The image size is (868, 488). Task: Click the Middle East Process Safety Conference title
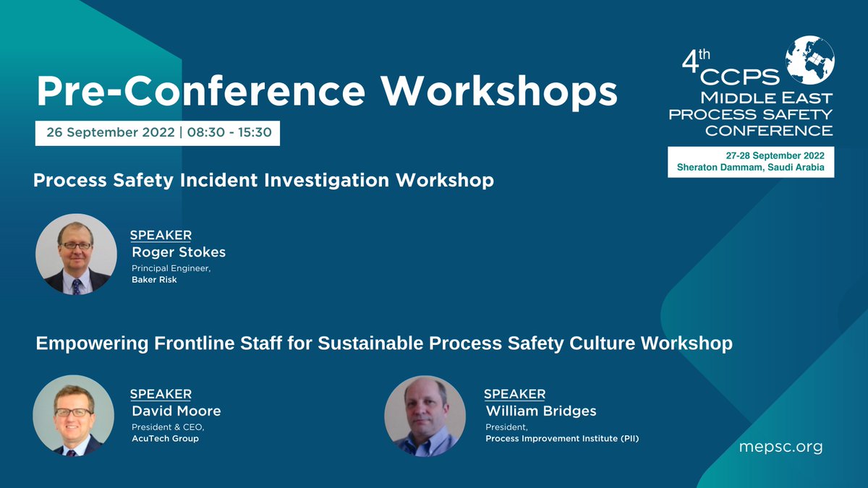[751, 114]
